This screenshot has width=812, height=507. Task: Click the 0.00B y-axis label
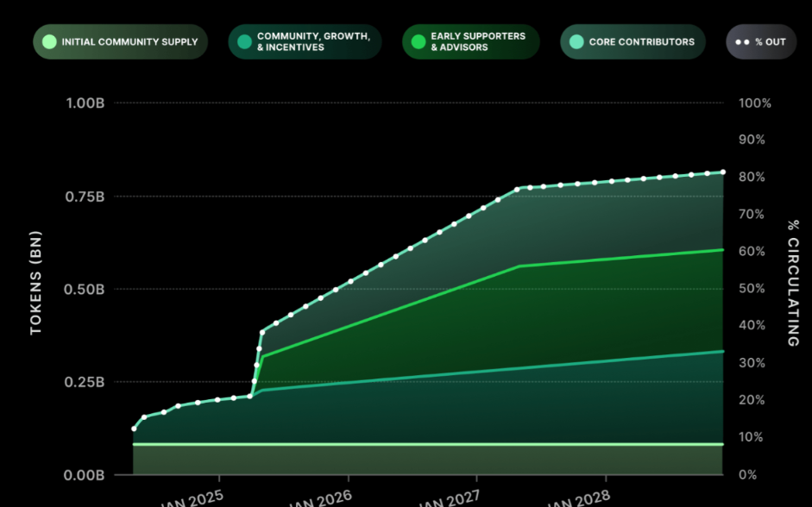[x=85, y=475]
